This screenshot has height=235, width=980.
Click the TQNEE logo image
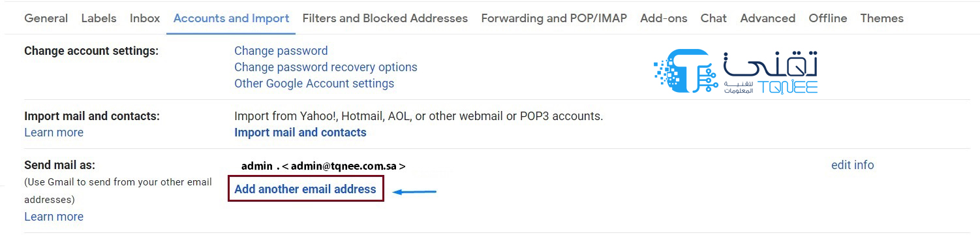point(736,72)
